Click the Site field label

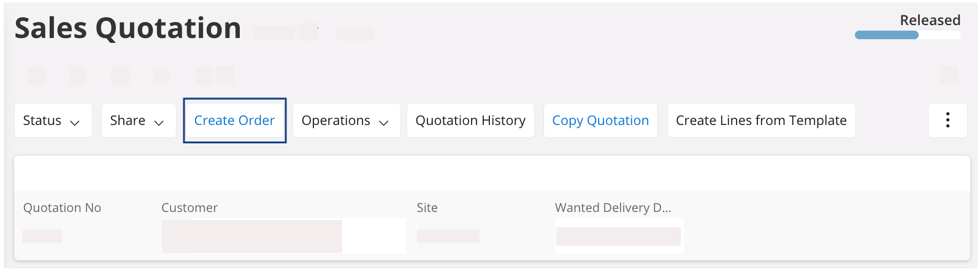tap(427, 208)
